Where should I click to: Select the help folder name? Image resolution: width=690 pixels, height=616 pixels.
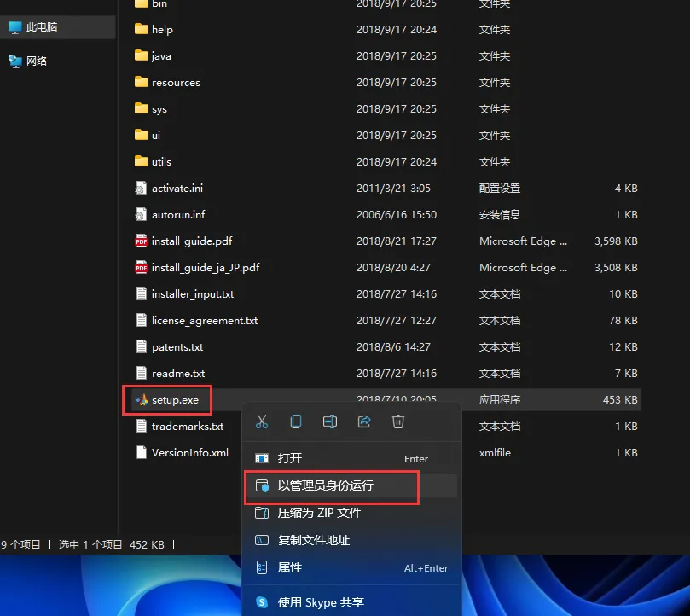(x=162, y=30)
